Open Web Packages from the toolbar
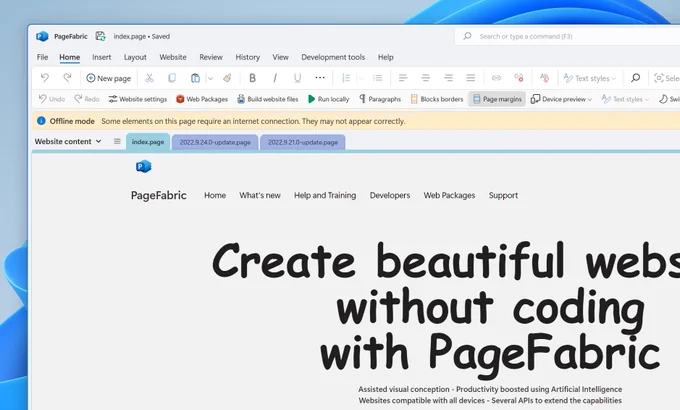Viewport: 680px width, 410px height. 202,99
